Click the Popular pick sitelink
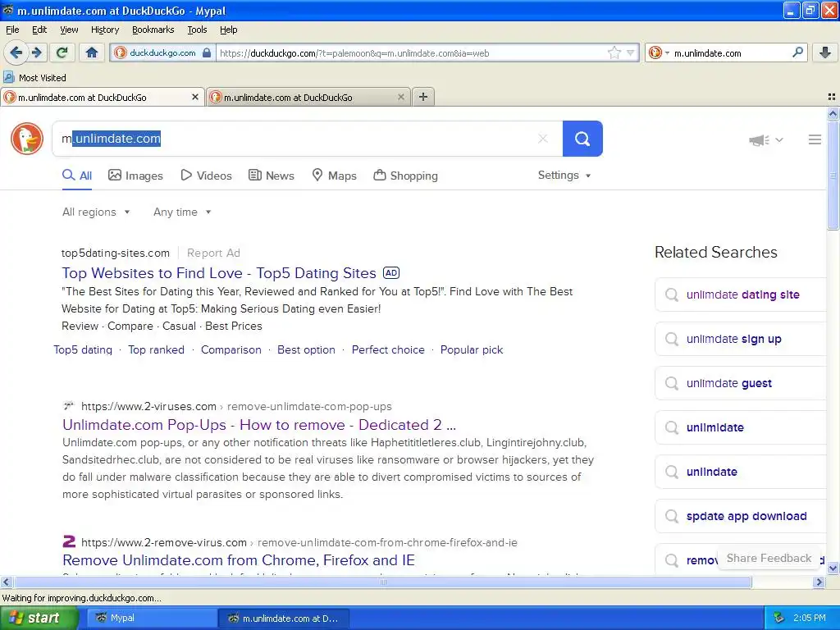Screen dimensions: 840x630 (472, 349)
